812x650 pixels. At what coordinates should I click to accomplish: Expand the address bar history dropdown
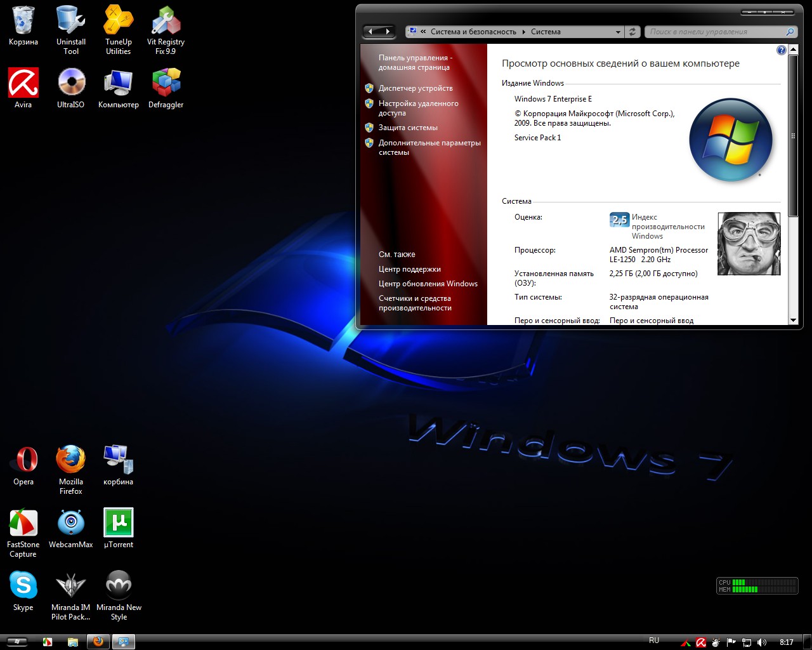coord(618,32)
